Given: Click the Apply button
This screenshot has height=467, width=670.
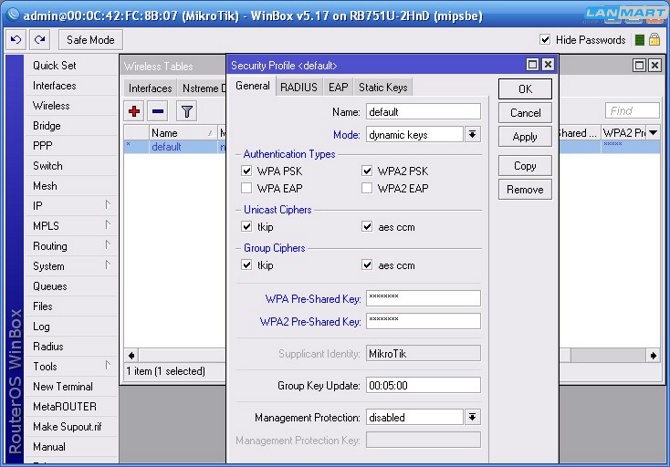Looking at the screenshot, I should [525, 137].
